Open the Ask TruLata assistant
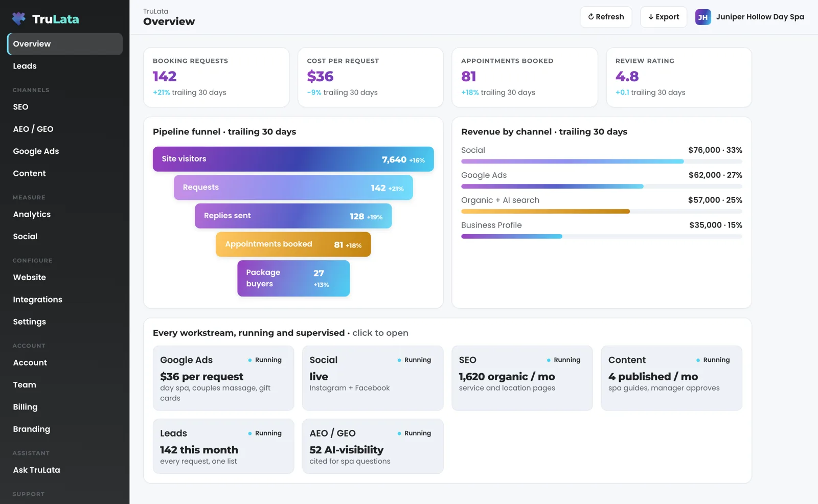Viewport: 818px width, 504px height. (x=65, y=470)
